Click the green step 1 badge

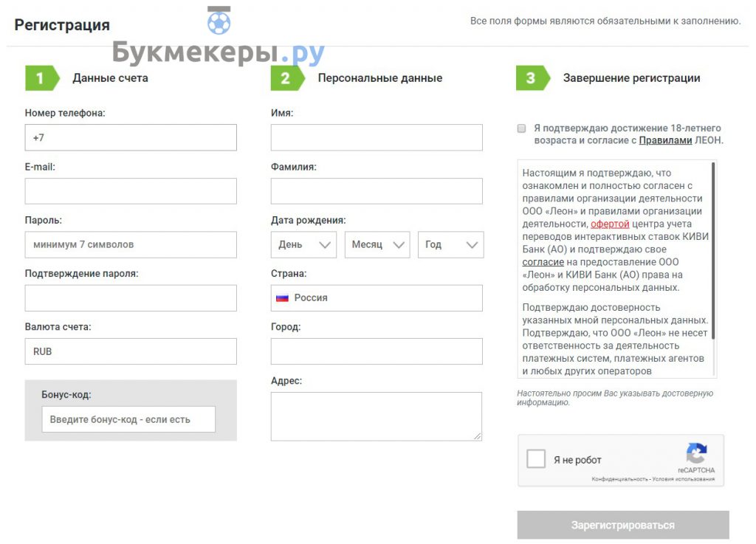pos(42,78)
